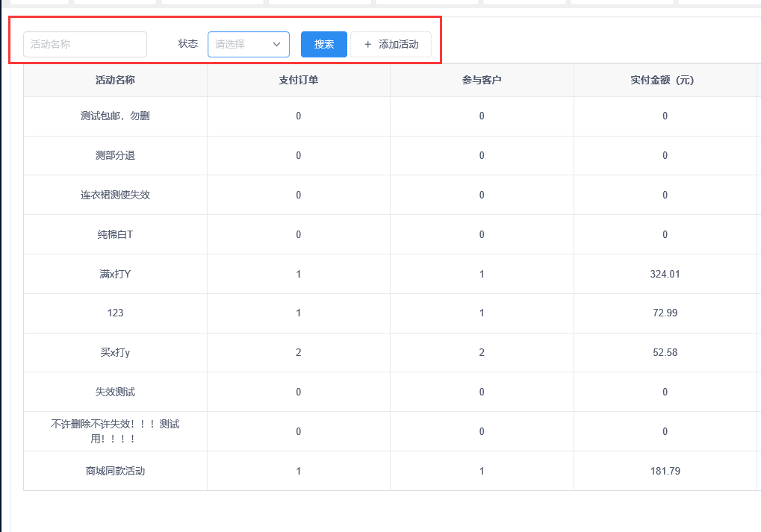Image resolution: width=761 pixels, height=532 pixels.
Task: Click the plus icon in 添加活动
Action: click(367, 45)
